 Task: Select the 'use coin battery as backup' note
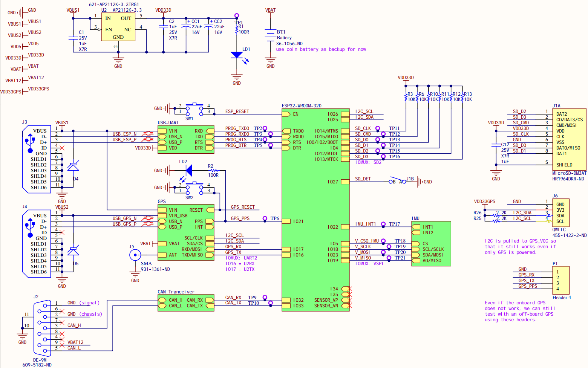point(321,49)
